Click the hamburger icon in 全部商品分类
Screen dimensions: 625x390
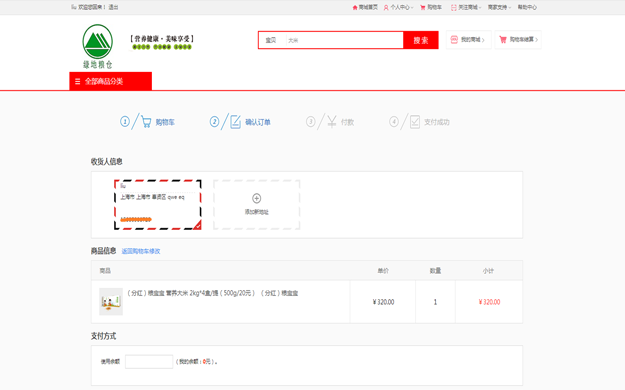click(77, 81)
